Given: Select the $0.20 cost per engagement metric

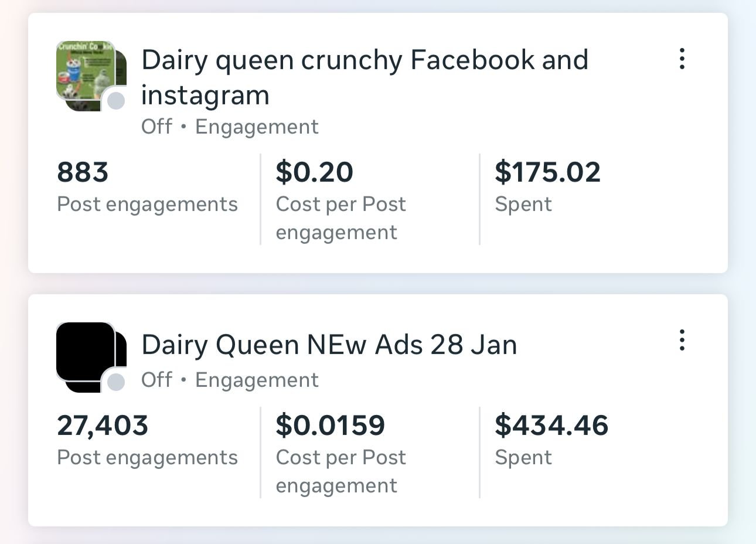Looking at the screenshot, I should click(314, 172).
